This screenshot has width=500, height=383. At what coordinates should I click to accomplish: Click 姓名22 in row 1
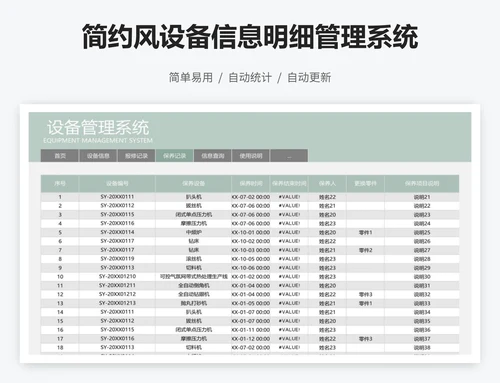[327, 197]
